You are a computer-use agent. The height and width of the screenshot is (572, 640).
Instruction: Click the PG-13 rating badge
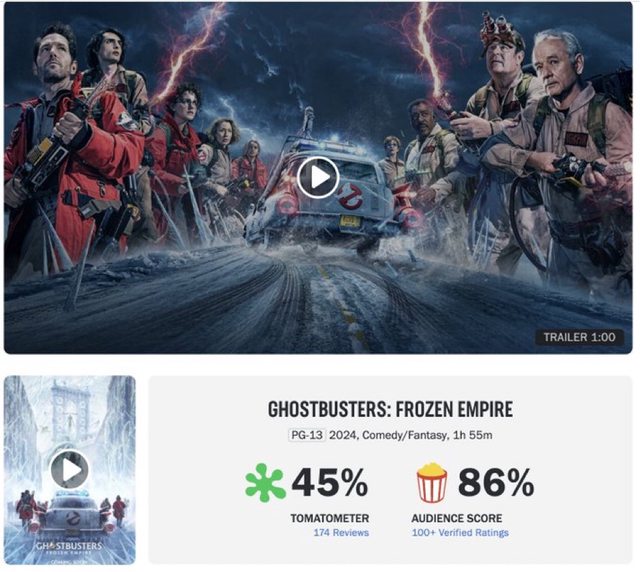point(307,435)
